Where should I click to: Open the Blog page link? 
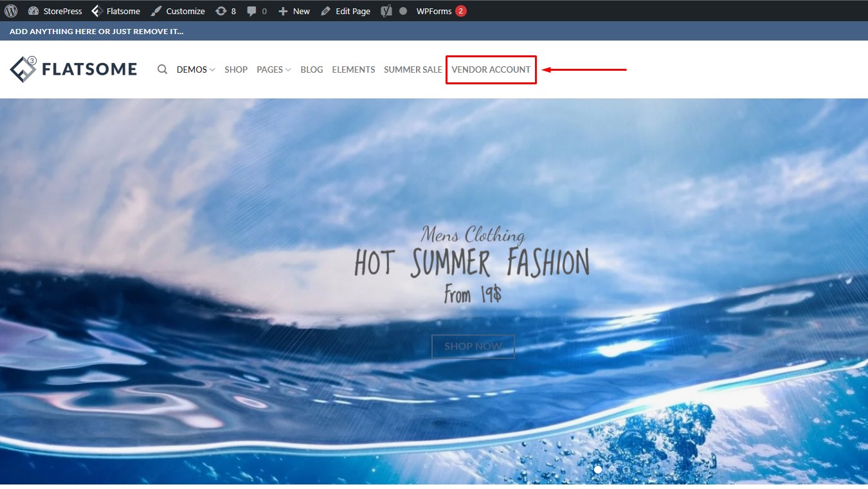click(312, 69)
